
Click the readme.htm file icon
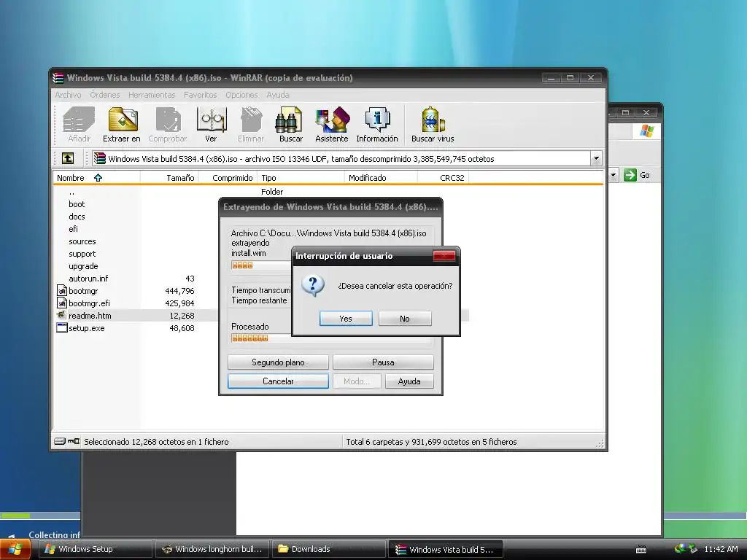click(61, 315)
